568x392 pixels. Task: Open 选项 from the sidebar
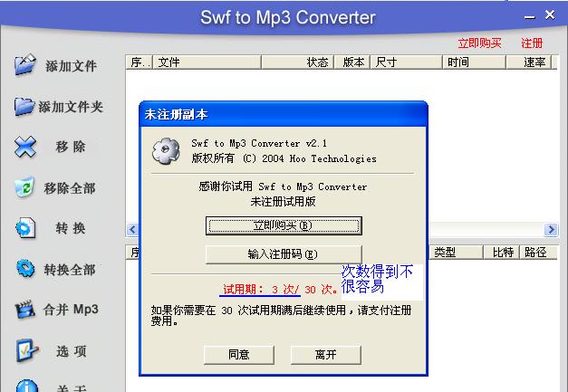point(72,351)
